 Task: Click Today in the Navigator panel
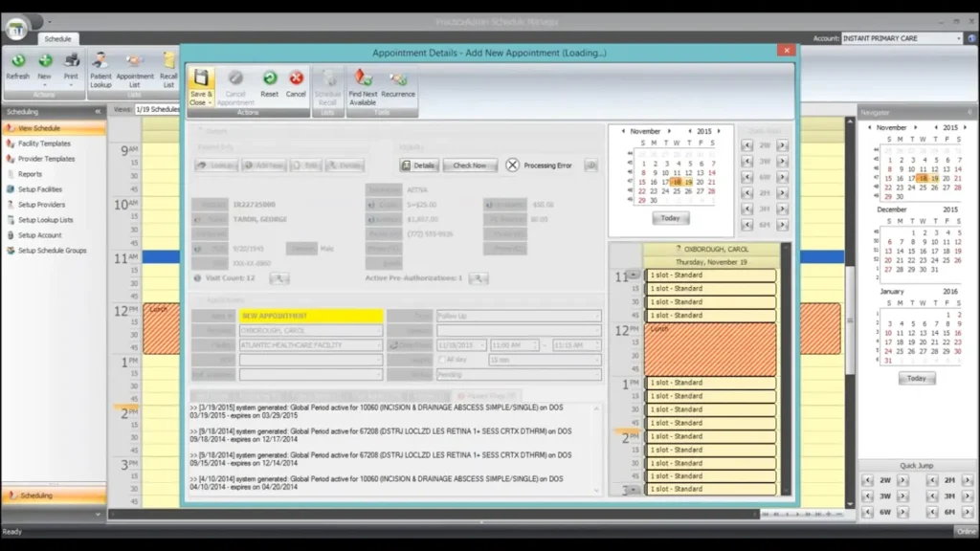click(917, 379)
